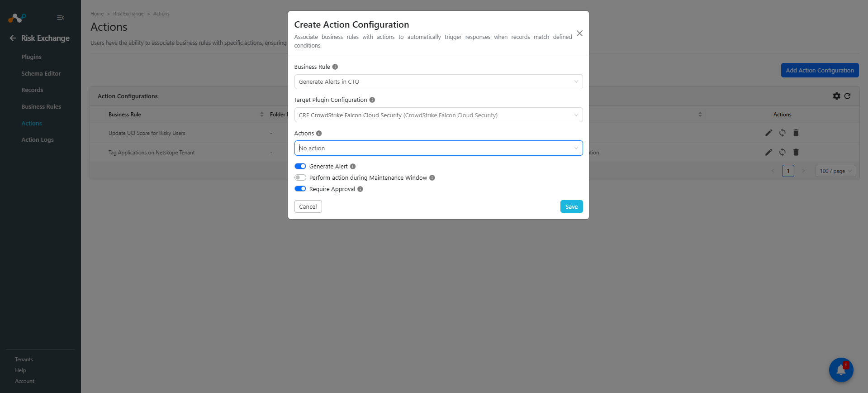Screen dimensions: 868x393
Task: Click the info icon beside Business Rule label
Action: coord(335,67)
